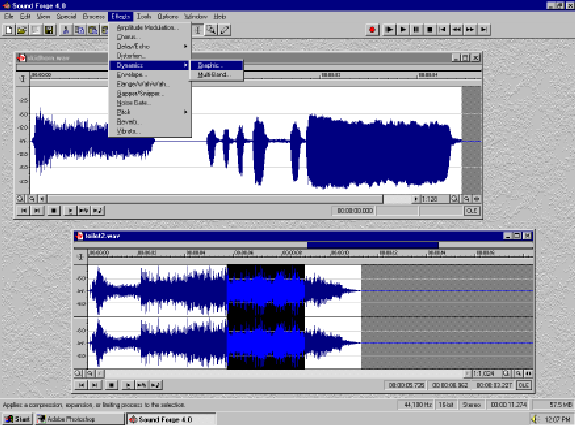Click Go to End in main transport
Image resolution: width=575 pixels, height=425 pixels.
484,29
